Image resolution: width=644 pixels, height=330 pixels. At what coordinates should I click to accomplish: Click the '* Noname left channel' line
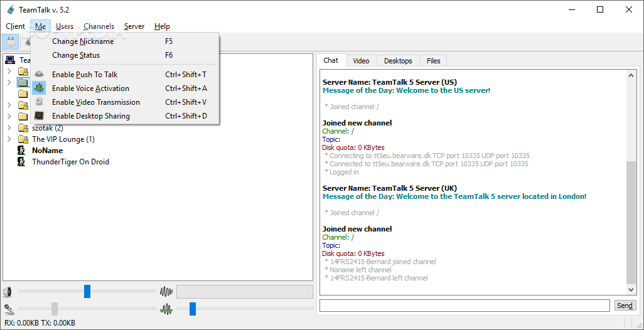point(358,270)
